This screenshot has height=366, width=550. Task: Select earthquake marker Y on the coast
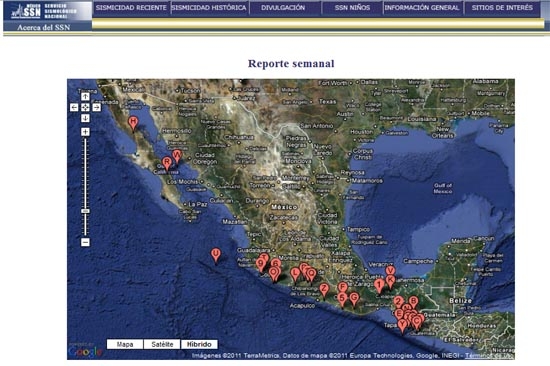[402, 326]
